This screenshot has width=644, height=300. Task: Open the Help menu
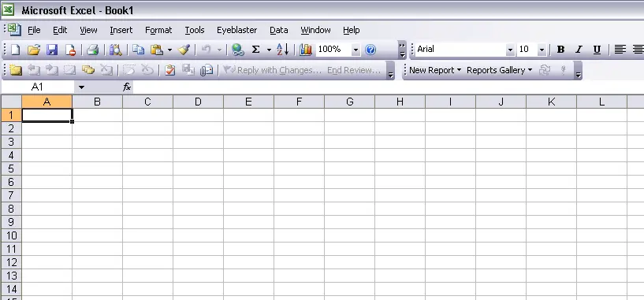pyautogui.click(x=351, y=30)
